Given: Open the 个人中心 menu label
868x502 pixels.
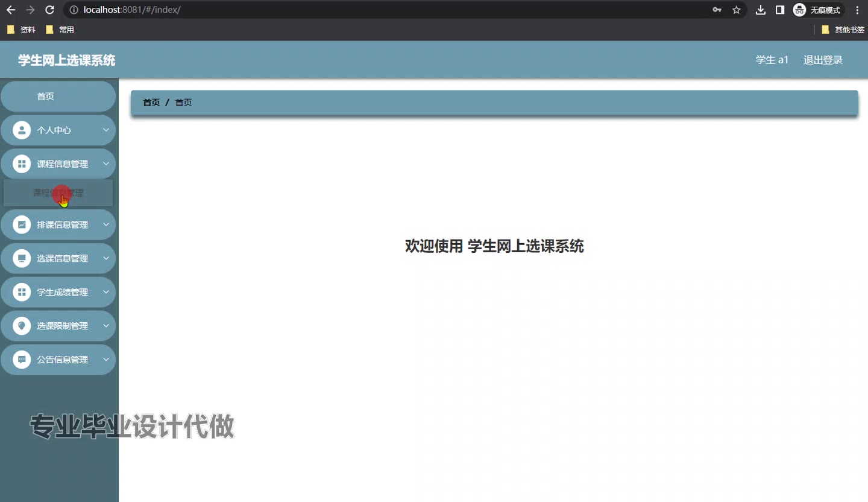Looking at the screenshot, I should (x=54, y=130).
